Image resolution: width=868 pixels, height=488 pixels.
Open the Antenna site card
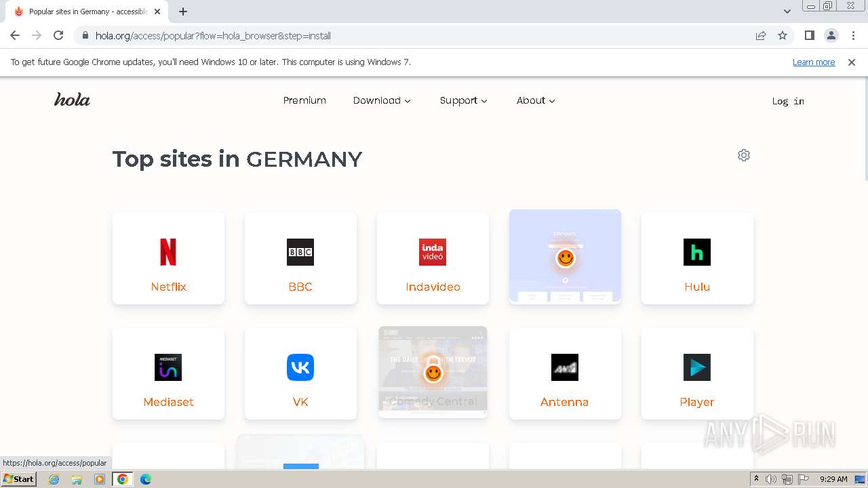click(565, 373)
